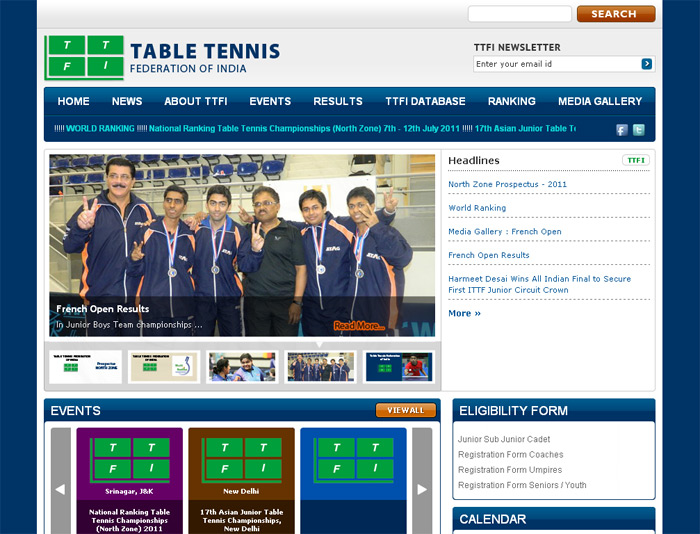Open Registration Form Coaches link
Image resolution: width=700 pixels, height=534 pixels.
point(510,455)
